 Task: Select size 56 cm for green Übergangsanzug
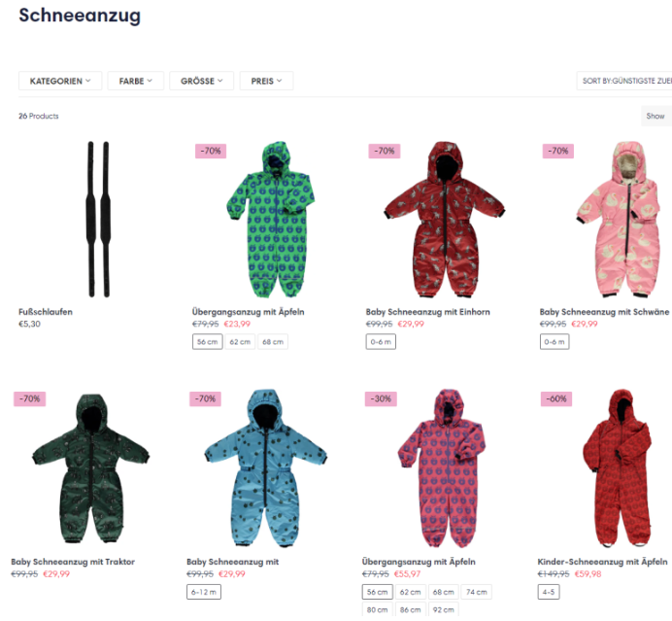[208, 342]
